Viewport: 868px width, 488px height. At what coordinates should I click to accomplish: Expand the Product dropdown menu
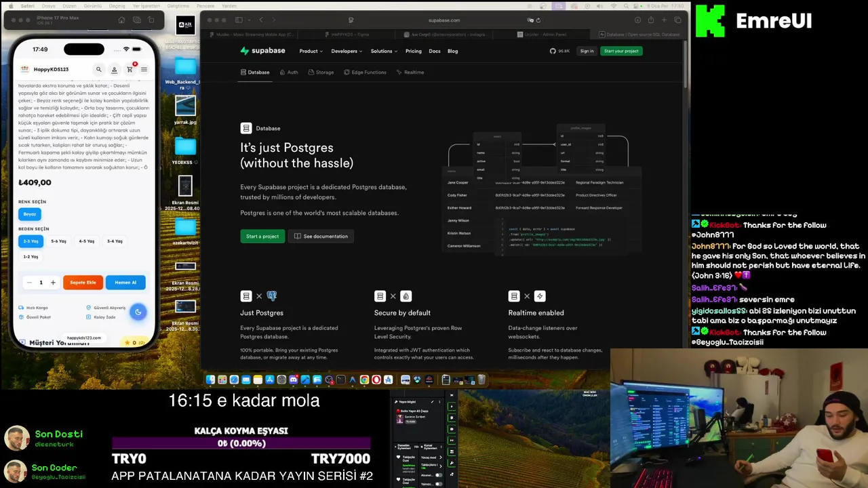click(311, 51)
